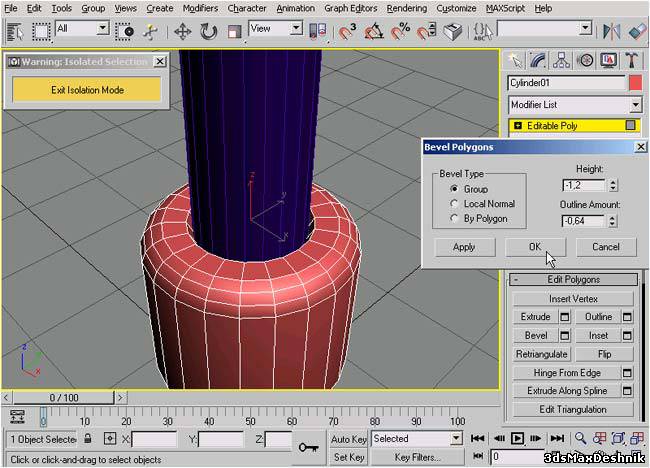Screen dimensions: 650x468
Task: Toggle Absolute/Offset transform type-in mode
Action: coord(109,439)
